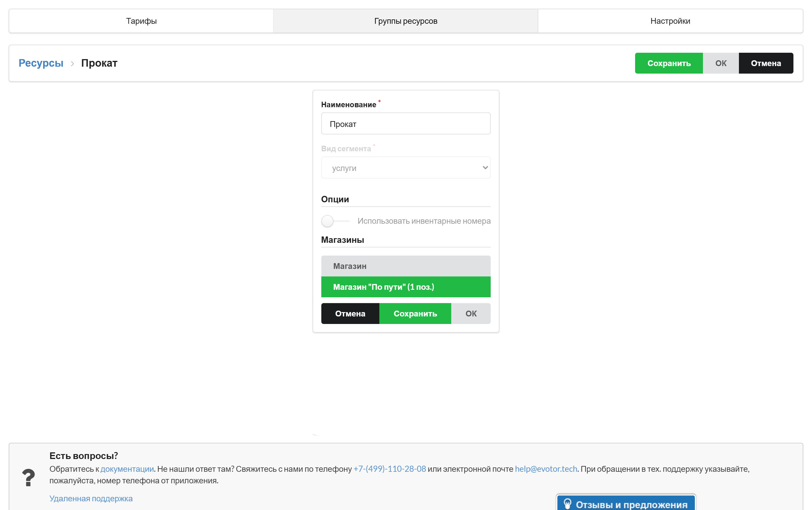Click the help@evotor.tech email link
Image resolution: width=812 pixels, height=510 pixels.
[546, 469]
